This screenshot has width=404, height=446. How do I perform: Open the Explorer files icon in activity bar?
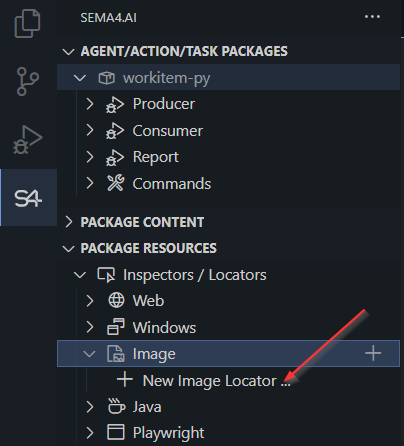coord(27,24)
